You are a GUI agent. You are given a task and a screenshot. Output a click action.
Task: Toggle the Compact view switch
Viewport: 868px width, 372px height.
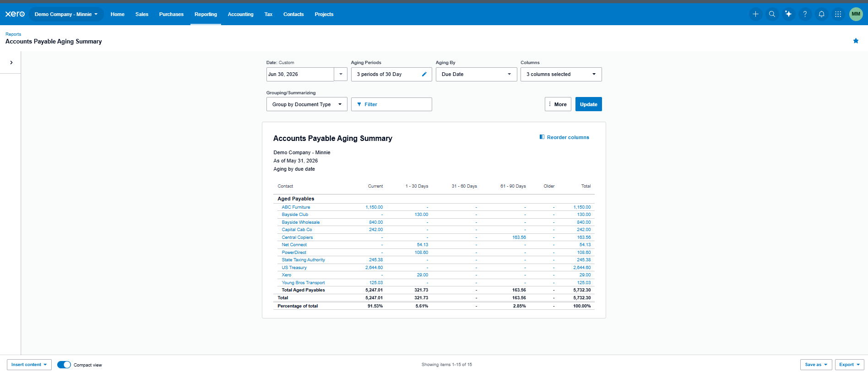point(64,365)
